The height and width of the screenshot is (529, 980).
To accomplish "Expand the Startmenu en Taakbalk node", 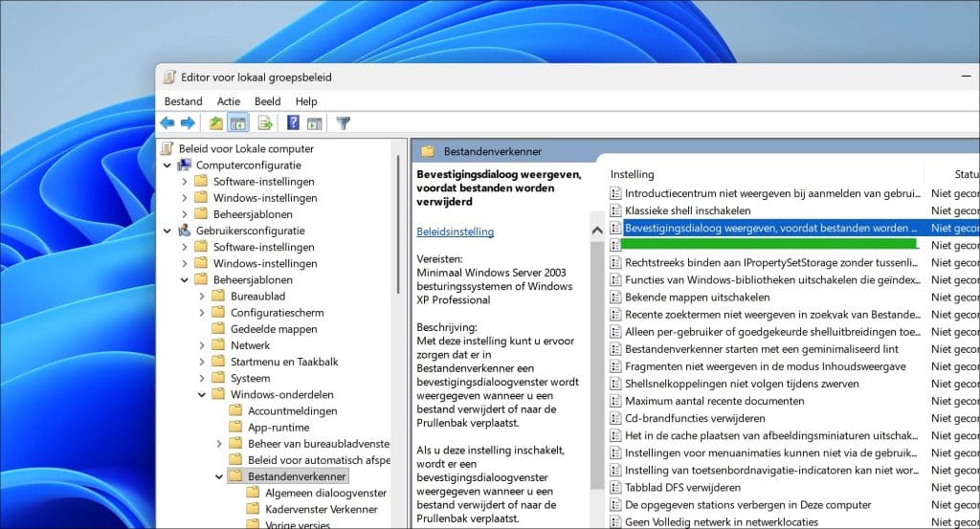I will pyautogui.click(x=202, y=362).
